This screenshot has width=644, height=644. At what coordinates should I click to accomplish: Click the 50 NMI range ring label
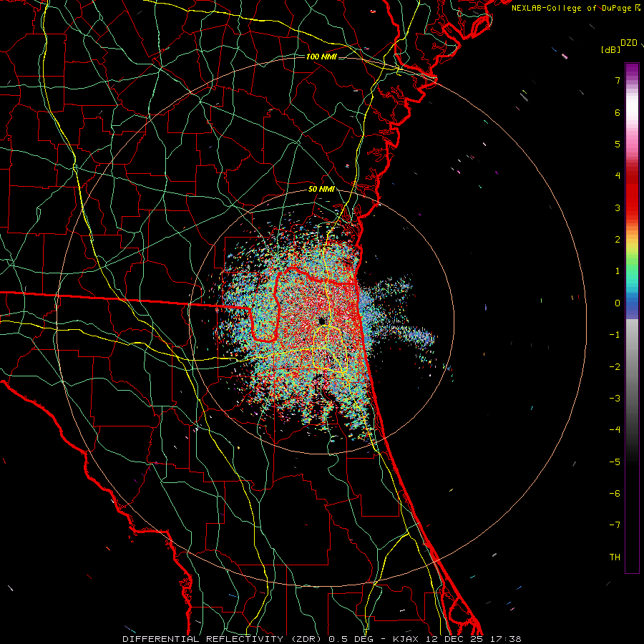coord(321,190)
